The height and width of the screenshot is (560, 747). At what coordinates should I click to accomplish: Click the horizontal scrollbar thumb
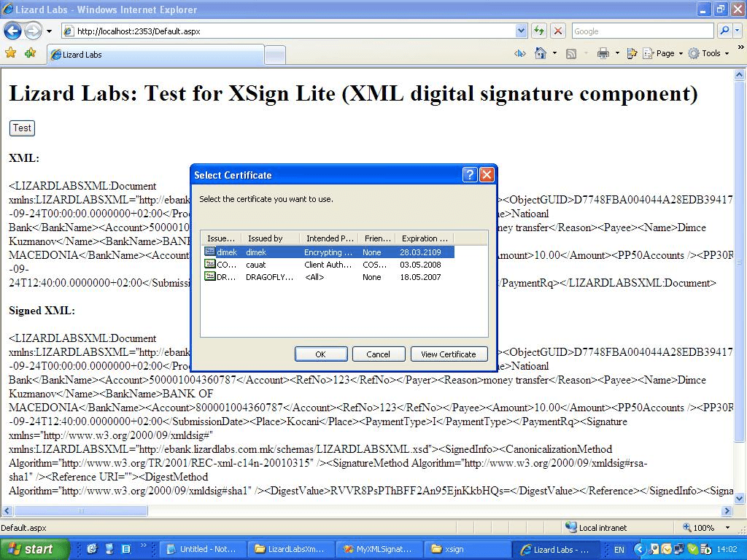[80, 511]
